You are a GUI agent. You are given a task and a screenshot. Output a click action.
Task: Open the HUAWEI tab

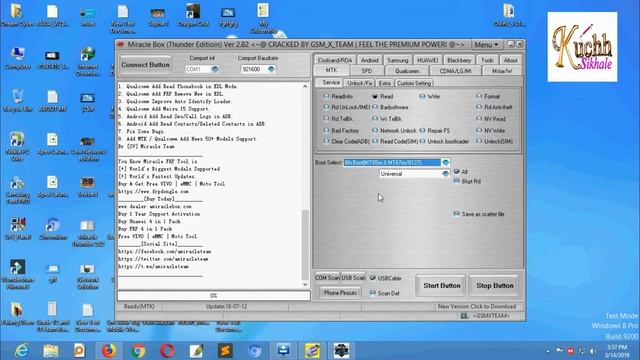point(427,60)
